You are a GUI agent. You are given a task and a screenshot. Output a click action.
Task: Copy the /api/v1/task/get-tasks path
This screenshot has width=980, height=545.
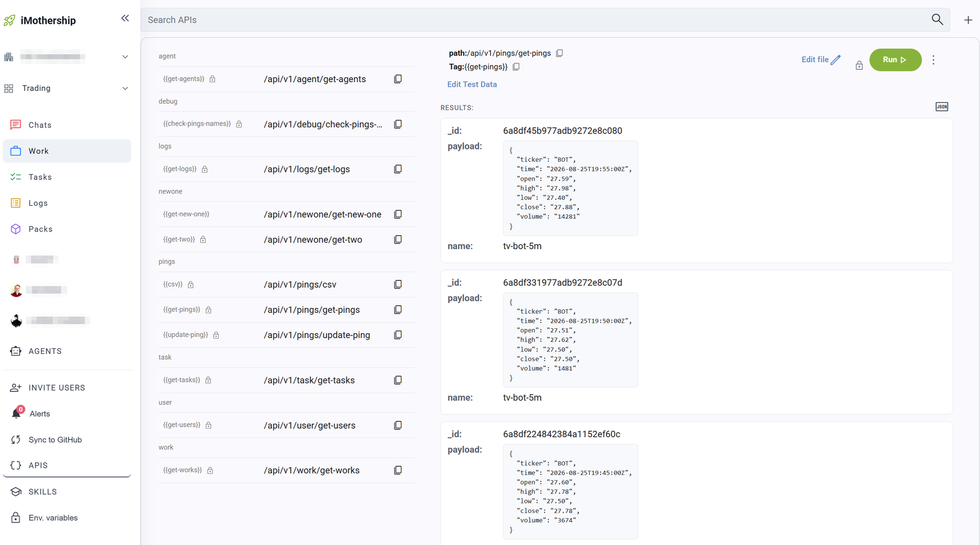point(398,380)
